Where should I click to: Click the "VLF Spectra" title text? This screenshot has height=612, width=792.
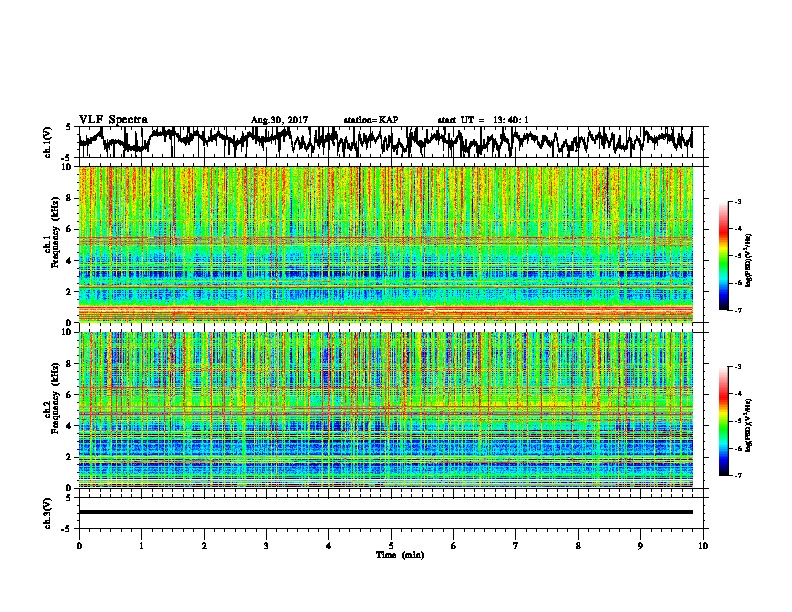[113, 120]
